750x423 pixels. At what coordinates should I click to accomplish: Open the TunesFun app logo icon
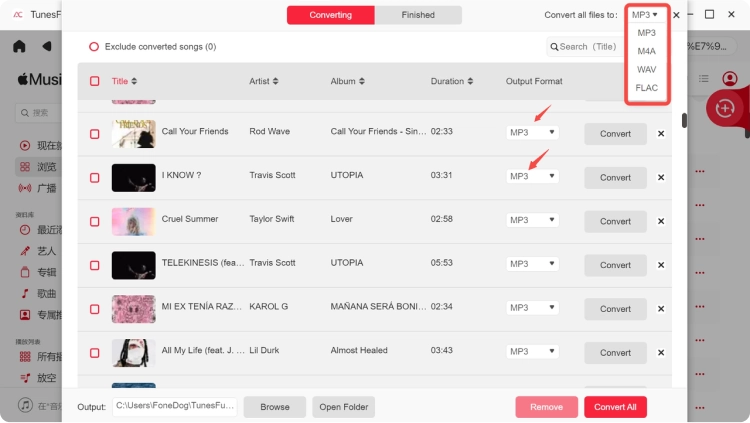click(18, 15)
